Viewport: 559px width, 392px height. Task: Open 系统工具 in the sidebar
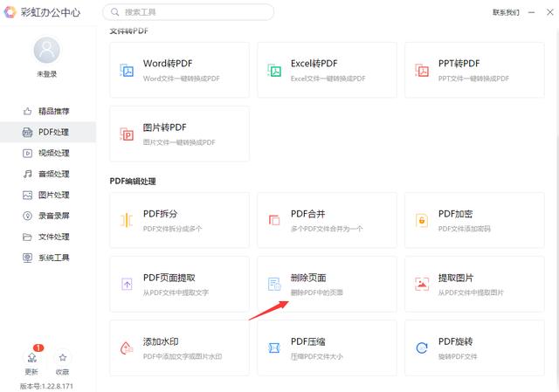pos(48,258)
